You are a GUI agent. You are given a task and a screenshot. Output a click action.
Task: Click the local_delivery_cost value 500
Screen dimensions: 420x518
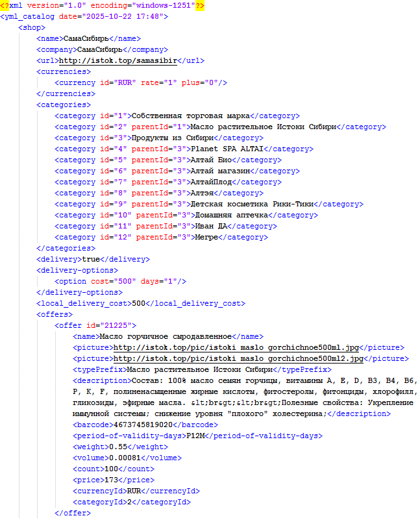[138, 303]
